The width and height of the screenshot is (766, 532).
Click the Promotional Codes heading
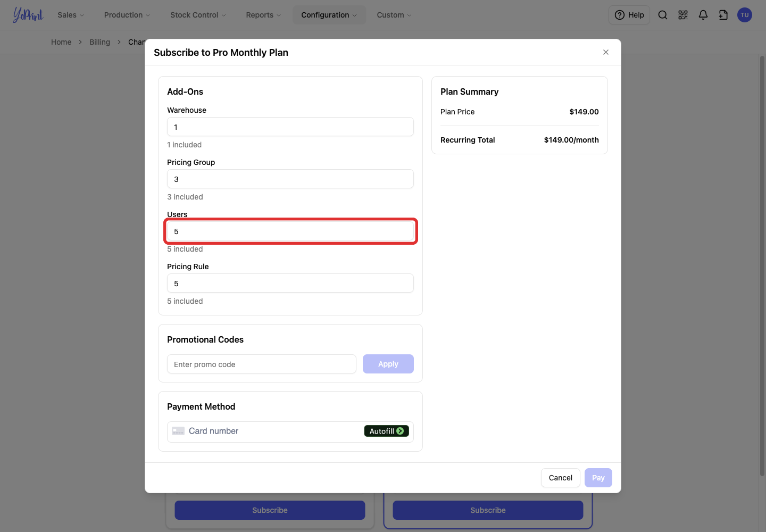pos(205,339)
